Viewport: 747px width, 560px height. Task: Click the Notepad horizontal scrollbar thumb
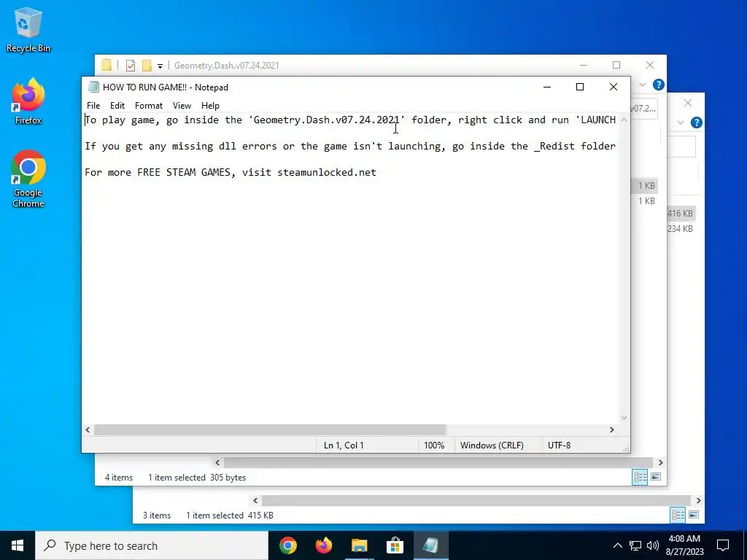[x=270, y=430]
